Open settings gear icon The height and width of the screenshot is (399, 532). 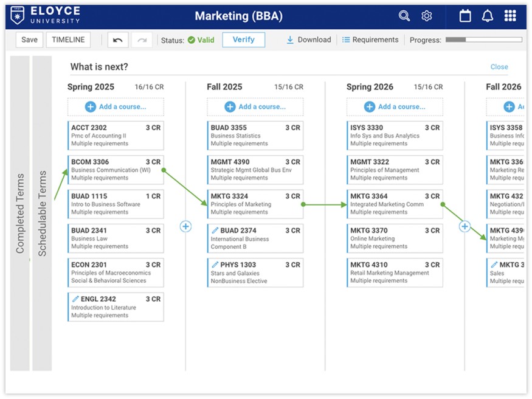(427, 16)
